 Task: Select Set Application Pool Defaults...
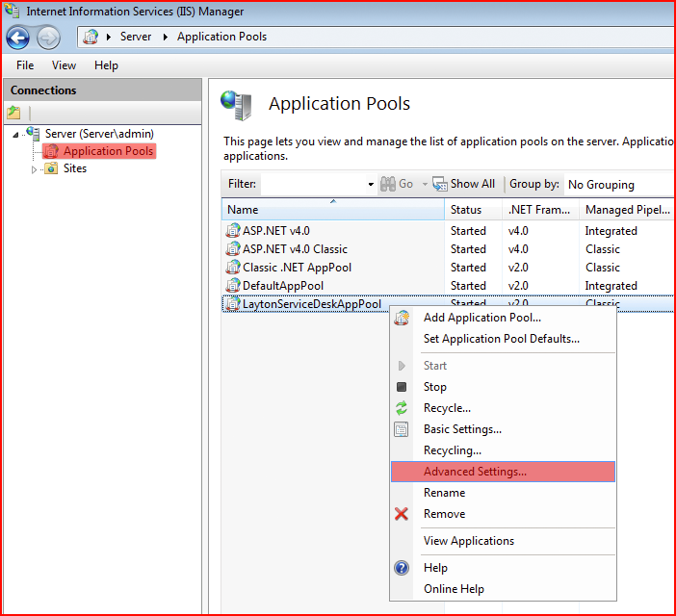[x=503, y=339]
